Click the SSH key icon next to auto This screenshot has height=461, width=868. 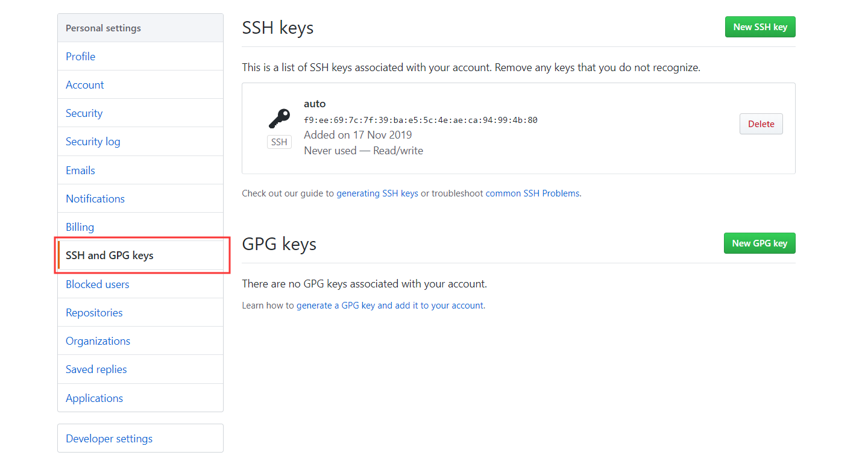coord(278,118)
